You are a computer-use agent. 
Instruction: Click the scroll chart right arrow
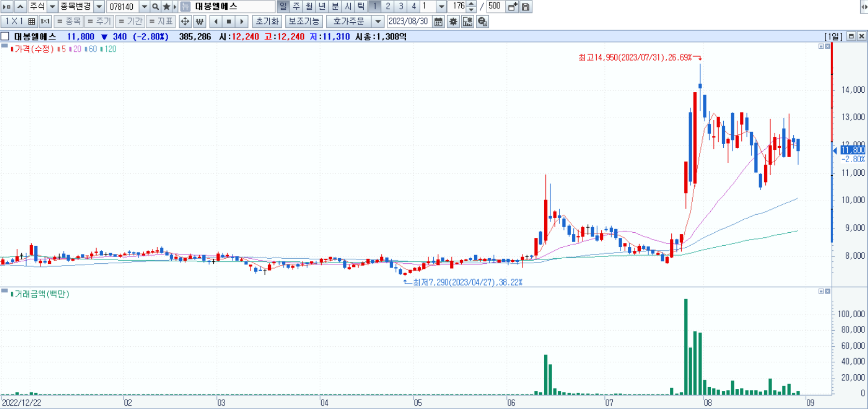click(x=242, y=21)
